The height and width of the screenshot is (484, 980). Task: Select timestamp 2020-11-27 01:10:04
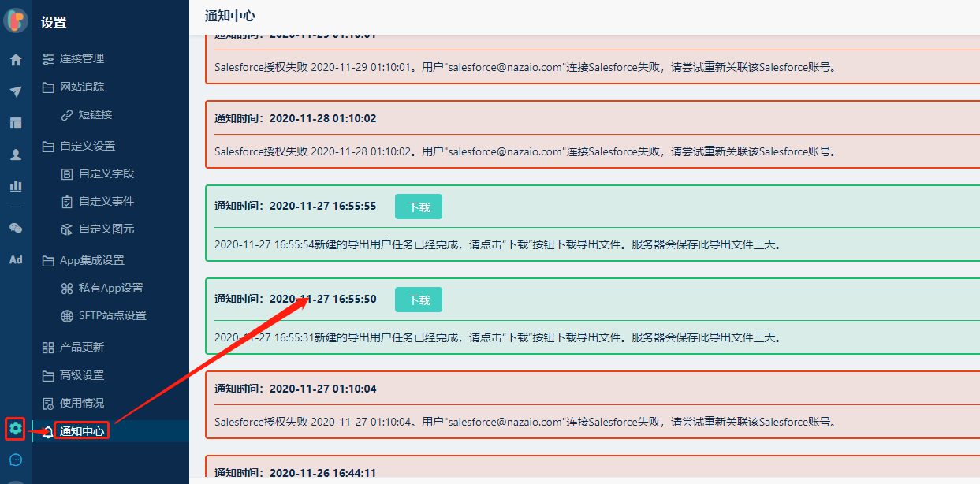pos(323,389)
